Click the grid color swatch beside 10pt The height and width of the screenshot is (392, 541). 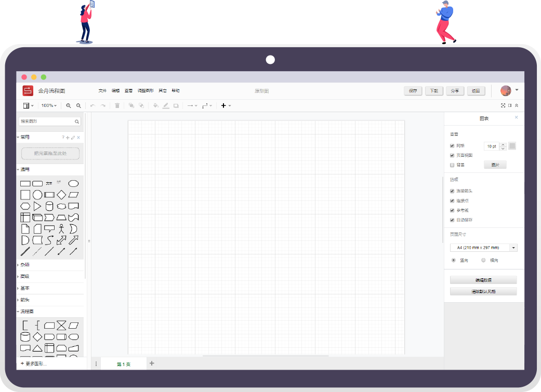tap(512, 146)
